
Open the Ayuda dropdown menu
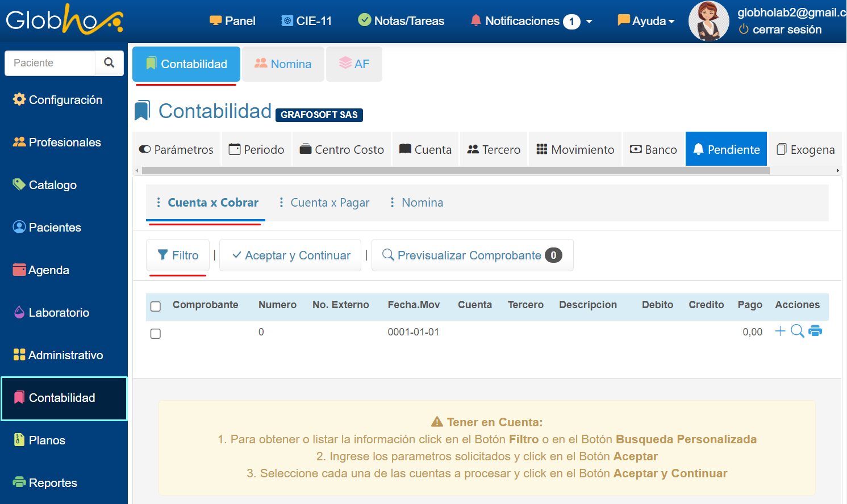point(646,21)
